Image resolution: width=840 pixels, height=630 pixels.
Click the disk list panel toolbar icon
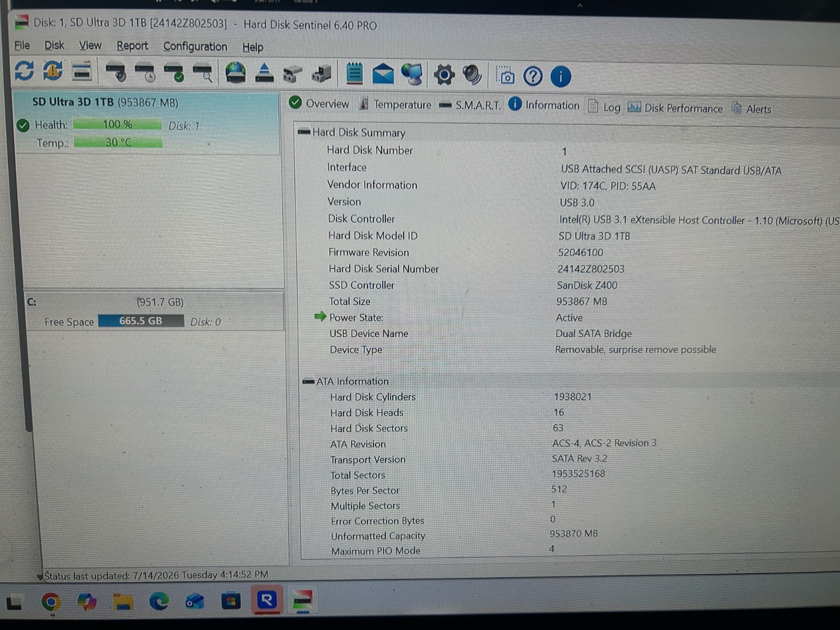tap(81, 71)
